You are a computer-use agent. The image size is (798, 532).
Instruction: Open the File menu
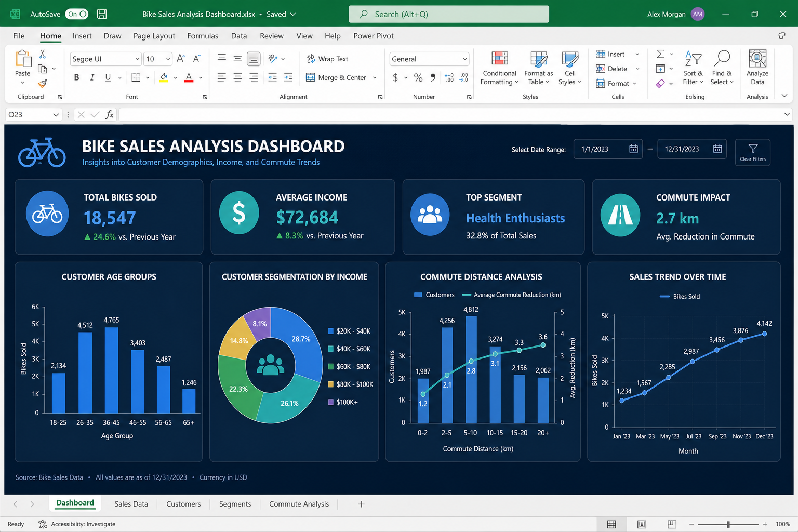coord(19,36)
